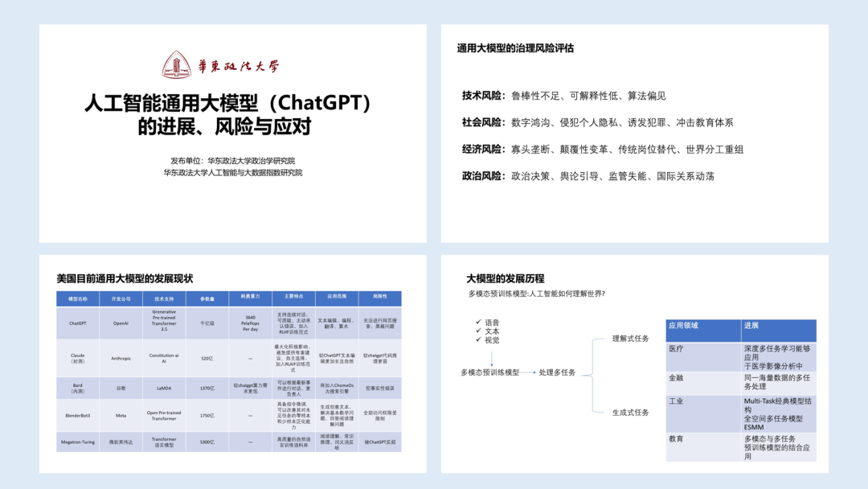Click the heading '美国目前通用大模型的发展现状'

[125, 278]
